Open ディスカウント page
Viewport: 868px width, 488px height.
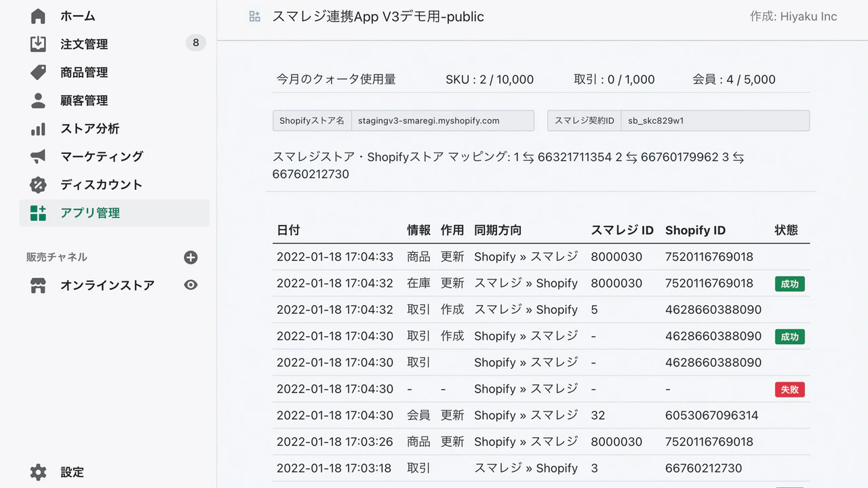point(102,185)
